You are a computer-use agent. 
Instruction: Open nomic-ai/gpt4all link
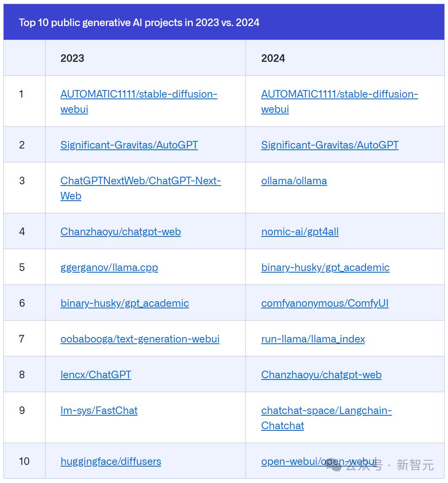click(x=300, y=232)
